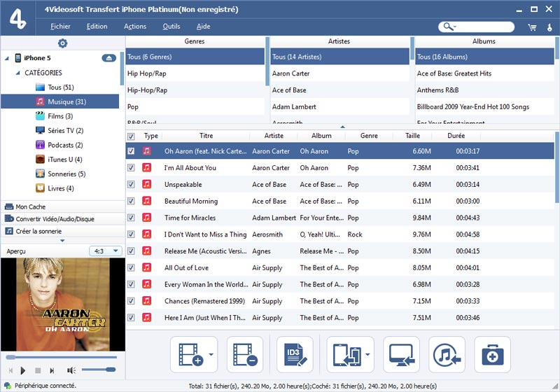
Task: Click the export to iTunes icon
Action: point(445,355)
